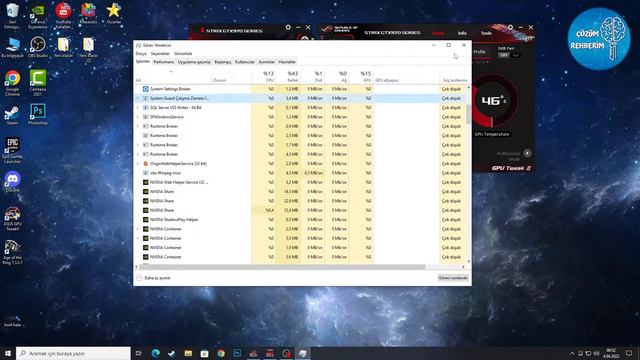Launch Steam from desktop shortcut
This screenshot has height=360, width=640.
coord(12,115)
